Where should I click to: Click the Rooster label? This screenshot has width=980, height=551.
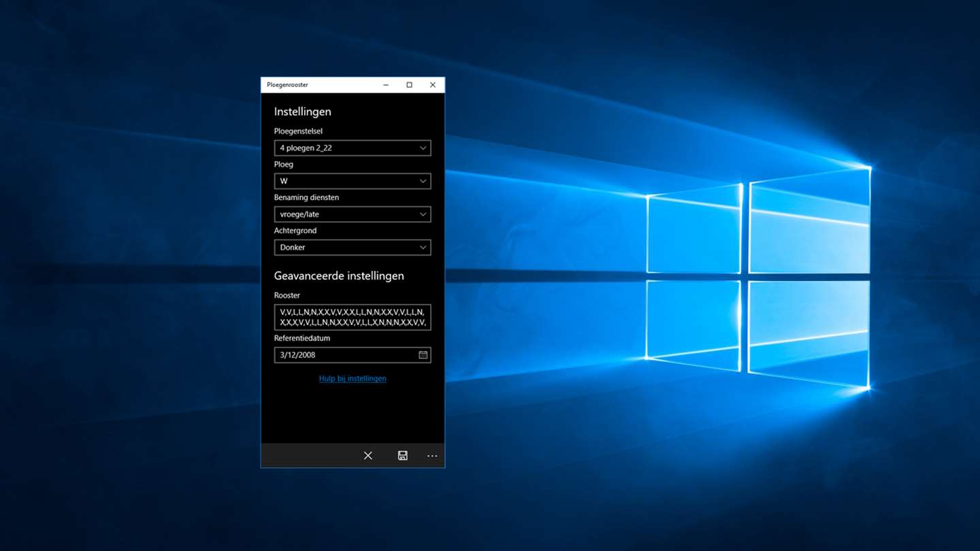pos(287,295)
